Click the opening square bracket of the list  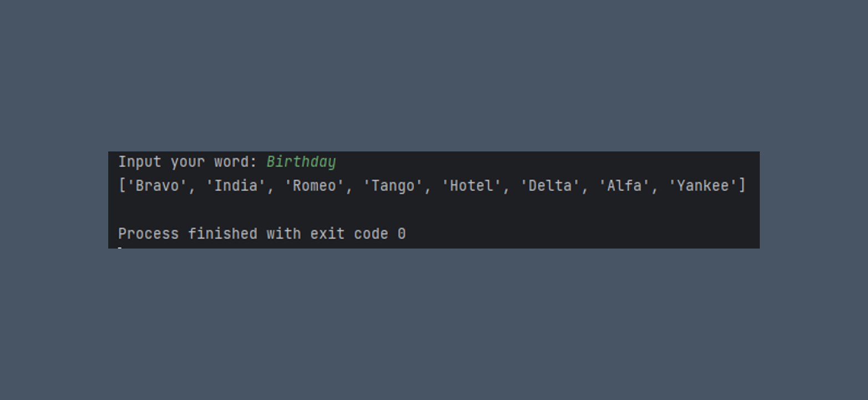(x=122, y=186)
